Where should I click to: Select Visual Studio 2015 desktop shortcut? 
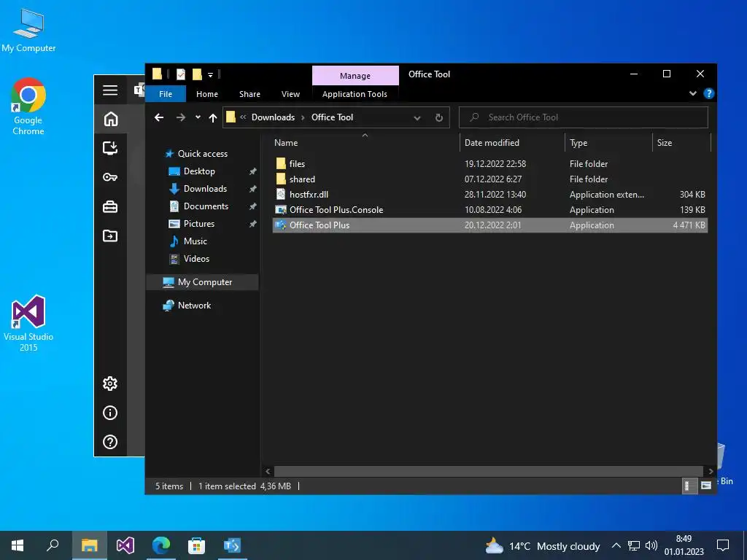[x=28, y=323]
